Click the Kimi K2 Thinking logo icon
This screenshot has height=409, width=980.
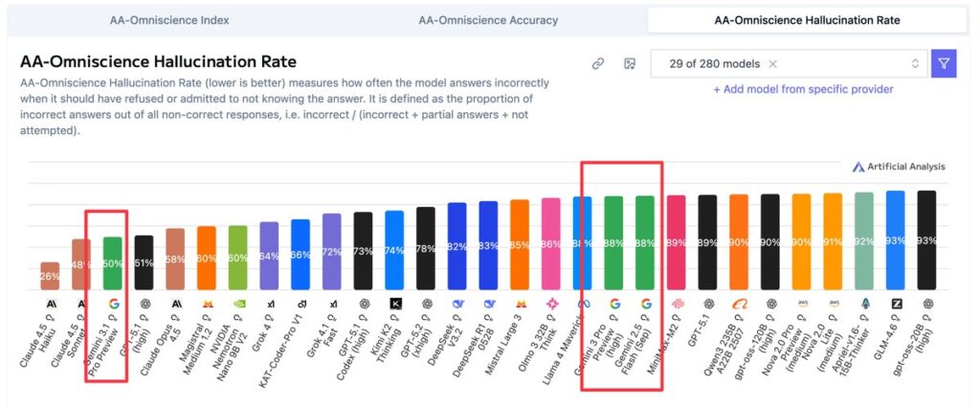pos(394,304)
